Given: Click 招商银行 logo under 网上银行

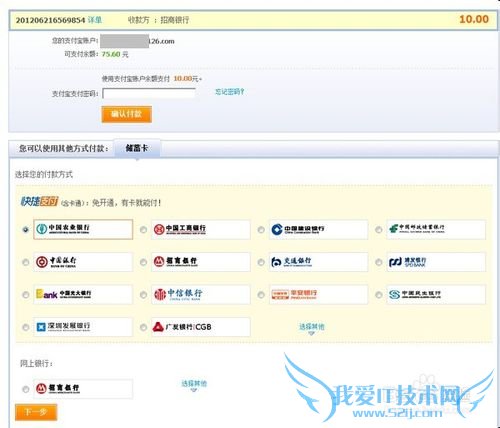Looking at the screenshot, I should 83,389.
